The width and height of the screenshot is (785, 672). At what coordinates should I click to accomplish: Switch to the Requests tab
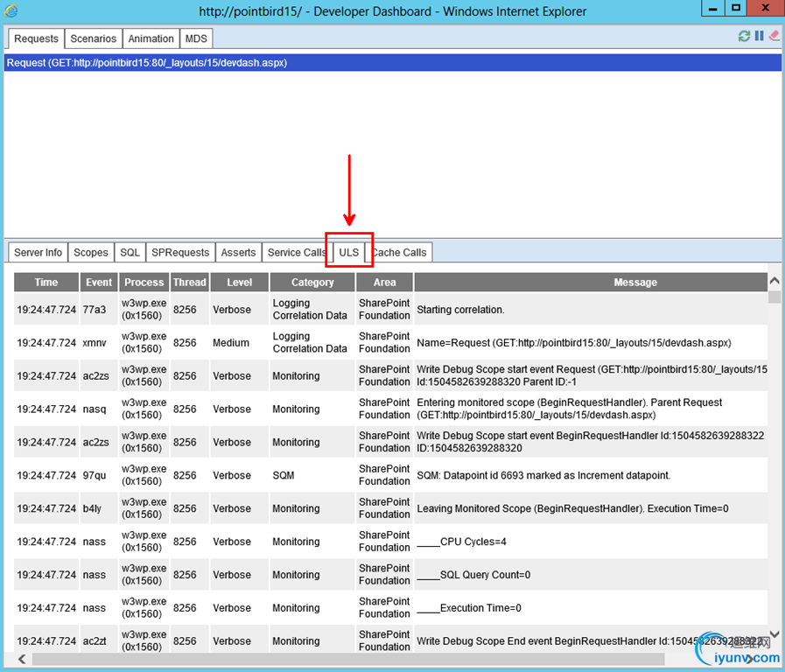coord(36,38)
